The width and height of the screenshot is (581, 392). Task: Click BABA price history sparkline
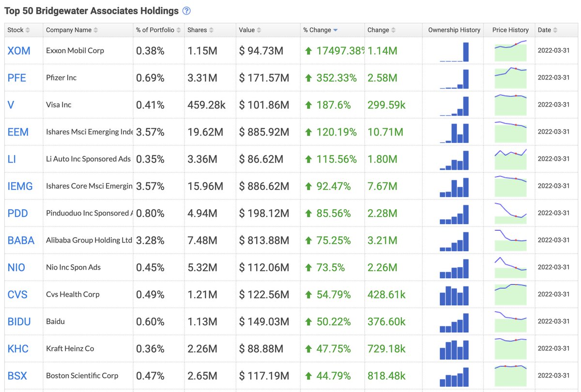click(x=510, y=241)
